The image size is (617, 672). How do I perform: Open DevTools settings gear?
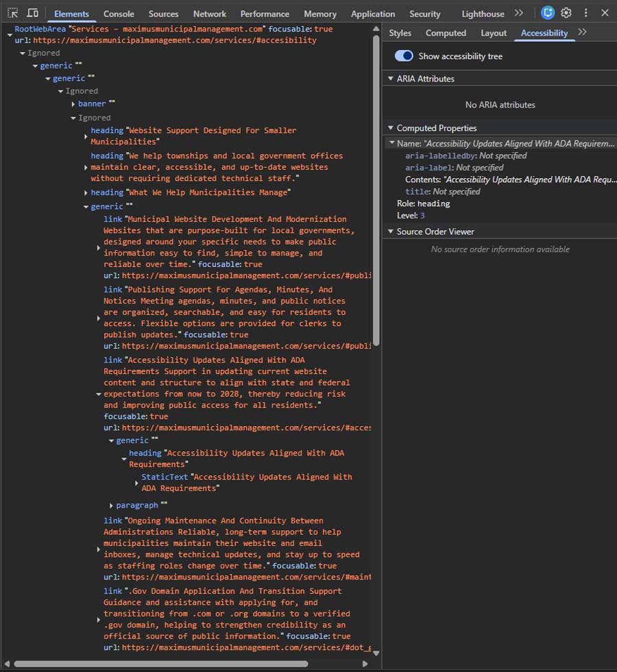click(566, 13)
